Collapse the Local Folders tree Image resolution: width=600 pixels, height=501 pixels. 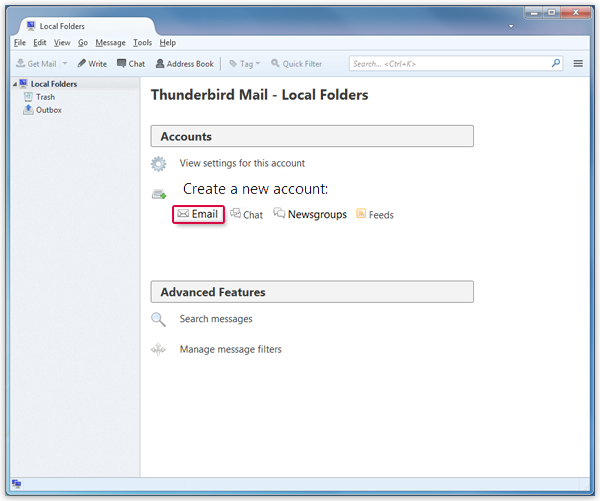coord(14,84)
